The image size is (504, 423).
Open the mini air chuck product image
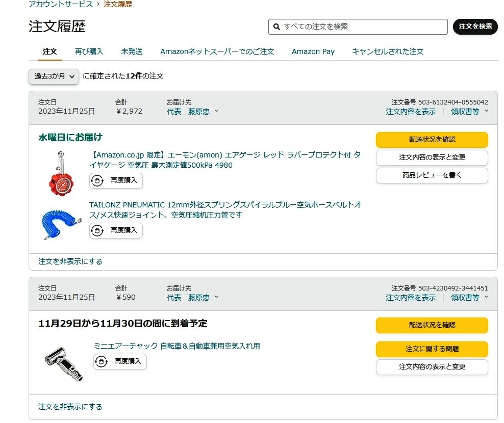64,363
